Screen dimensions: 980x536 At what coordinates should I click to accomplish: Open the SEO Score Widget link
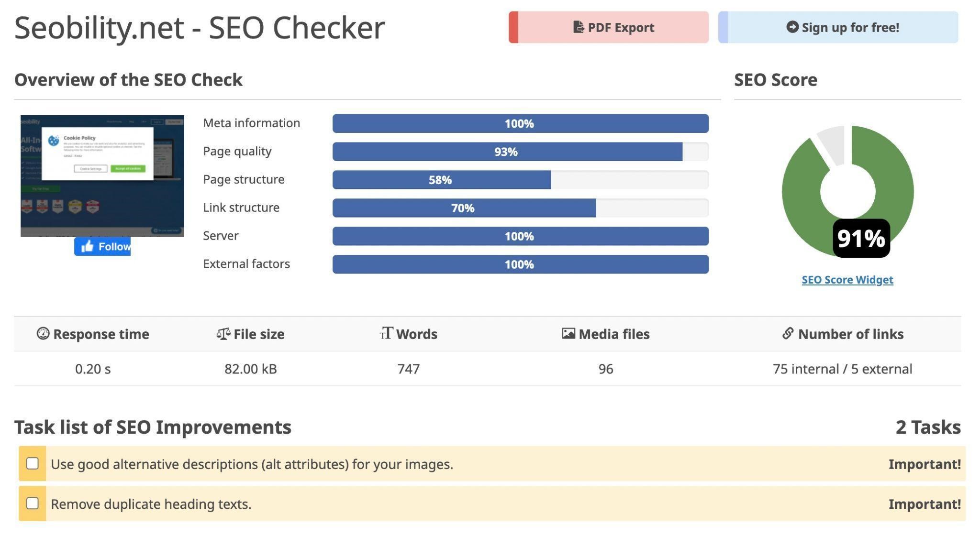[847, 279]
